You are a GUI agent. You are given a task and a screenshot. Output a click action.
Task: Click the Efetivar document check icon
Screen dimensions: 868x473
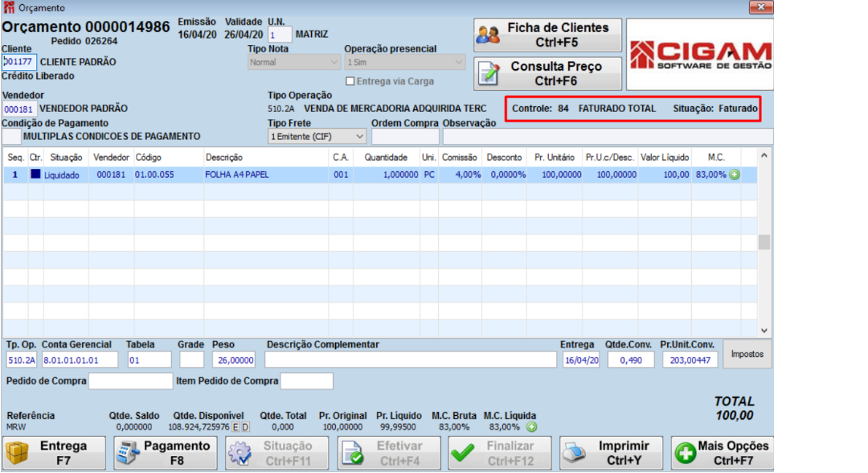click(x=353, y=453)
